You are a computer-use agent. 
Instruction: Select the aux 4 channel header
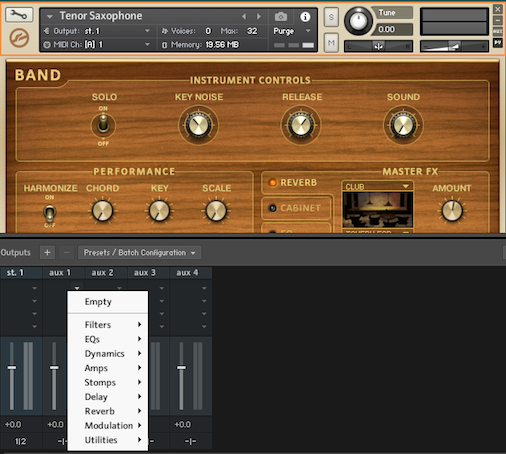pos(190,272)
